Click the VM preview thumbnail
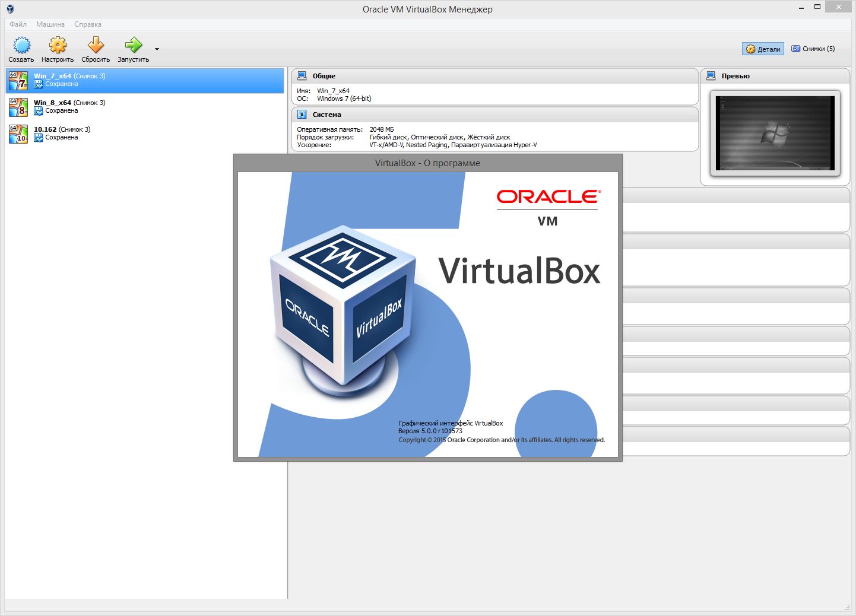Image resolution: width=856 pixels, height=616 pixels. [775, 134]
